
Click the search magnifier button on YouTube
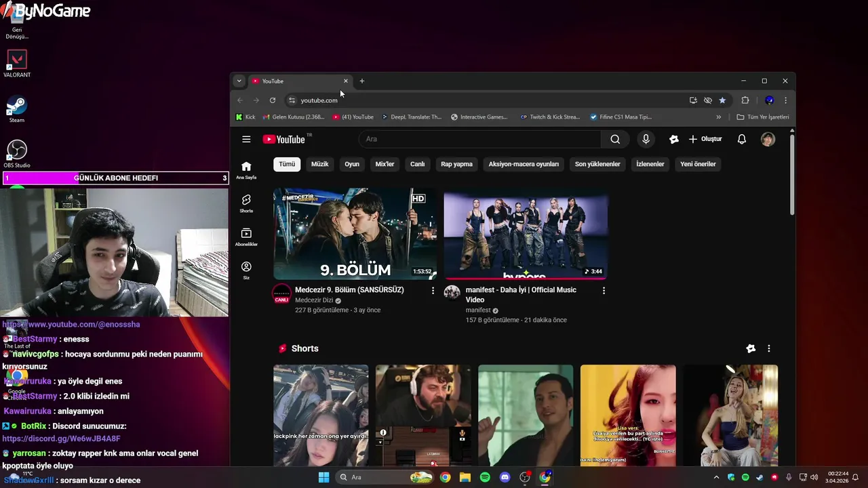tap(615, 139)
